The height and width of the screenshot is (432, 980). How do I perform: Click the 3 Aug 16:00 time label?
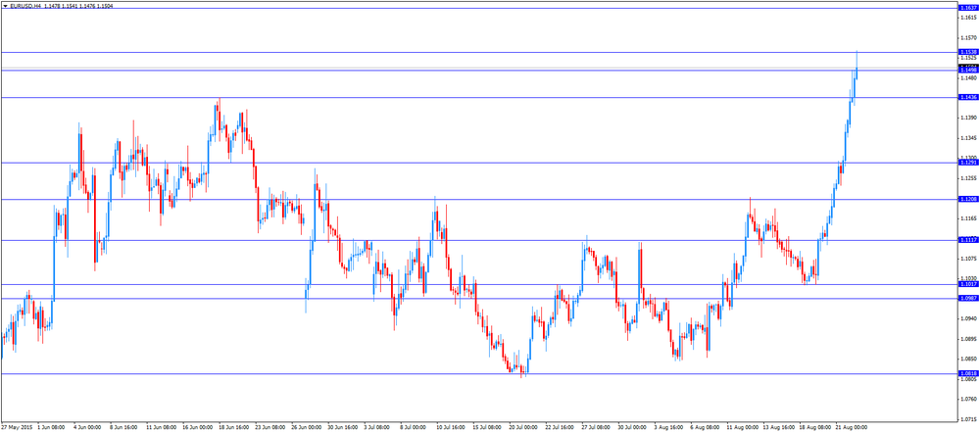tap(666, 428)
